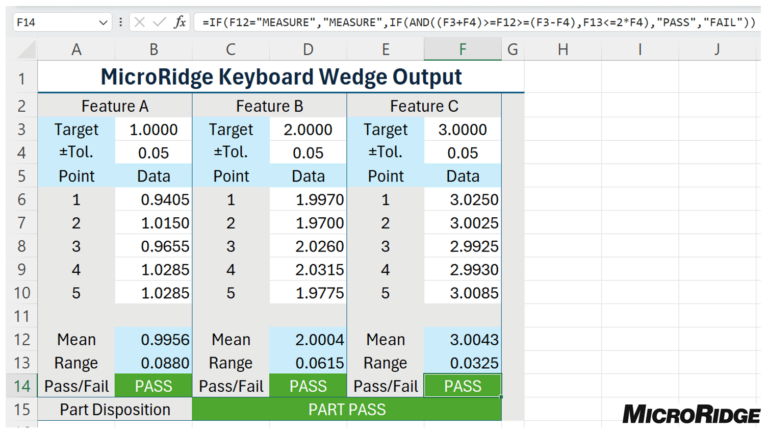The height and width of the screenshot is (432, 768).
Task: Click the 'Feature B' header cell
Action: click(269, 106)
